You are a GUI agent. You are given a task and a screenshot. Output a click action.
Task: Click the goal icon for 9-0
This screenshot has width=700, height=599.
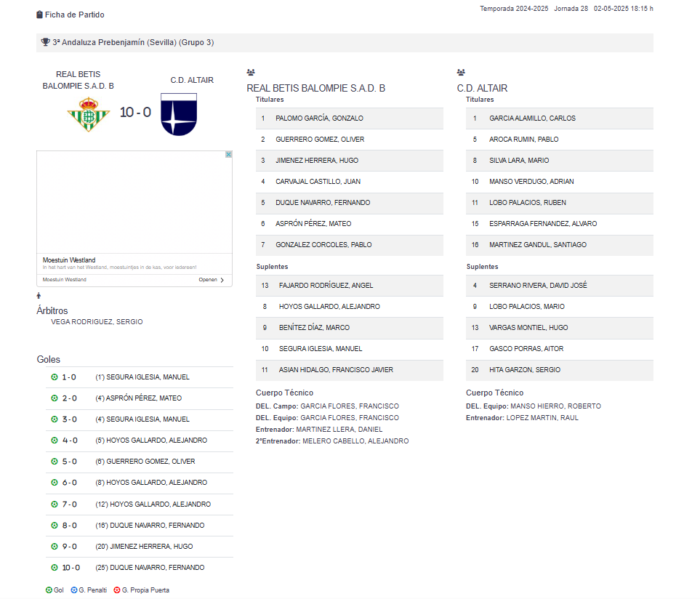55,547
